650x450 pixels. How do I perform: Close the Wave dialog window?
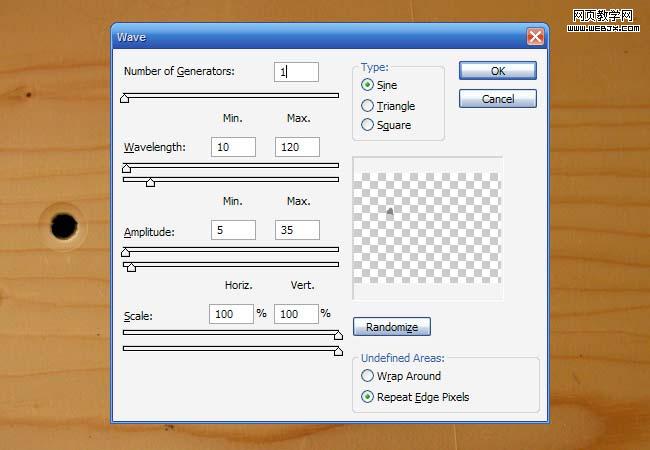[536, 37]
